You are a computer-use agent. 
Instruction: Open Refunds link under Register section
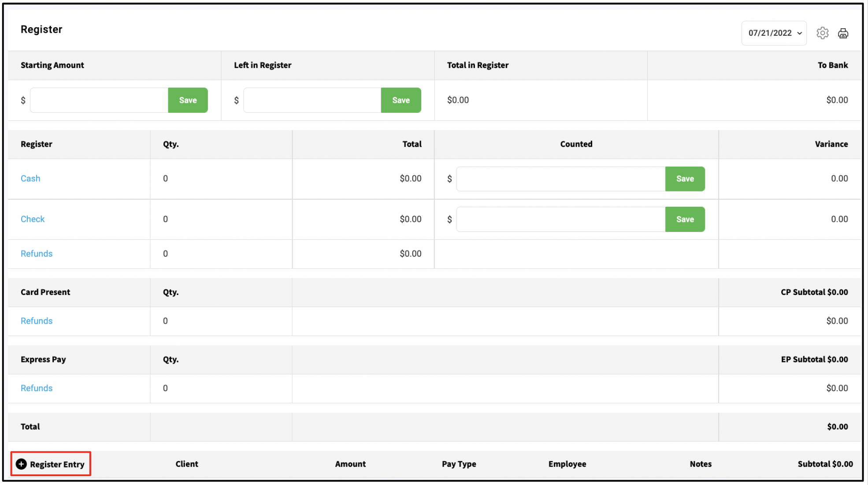(37, 254)
